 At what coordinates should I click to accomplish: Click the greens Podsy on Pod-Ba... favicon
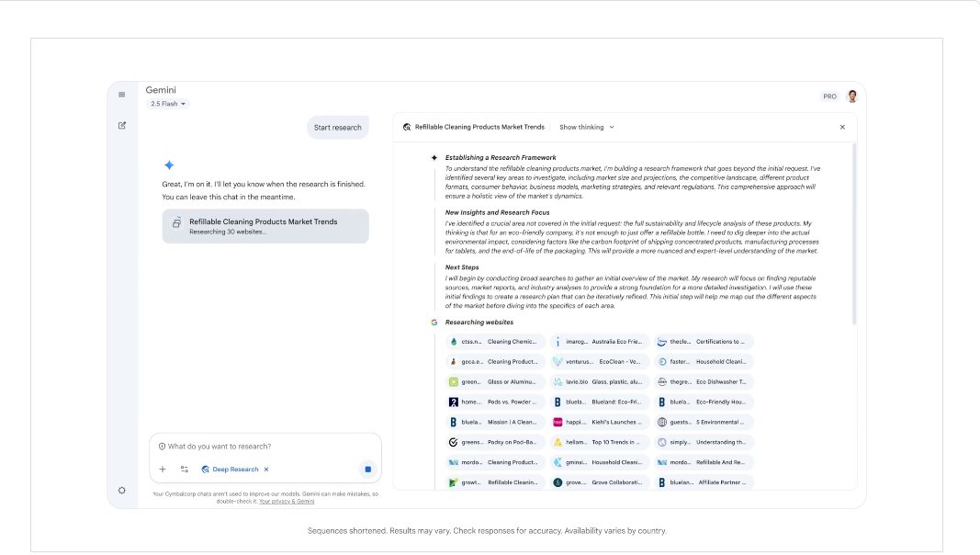[x=454, y=443]
